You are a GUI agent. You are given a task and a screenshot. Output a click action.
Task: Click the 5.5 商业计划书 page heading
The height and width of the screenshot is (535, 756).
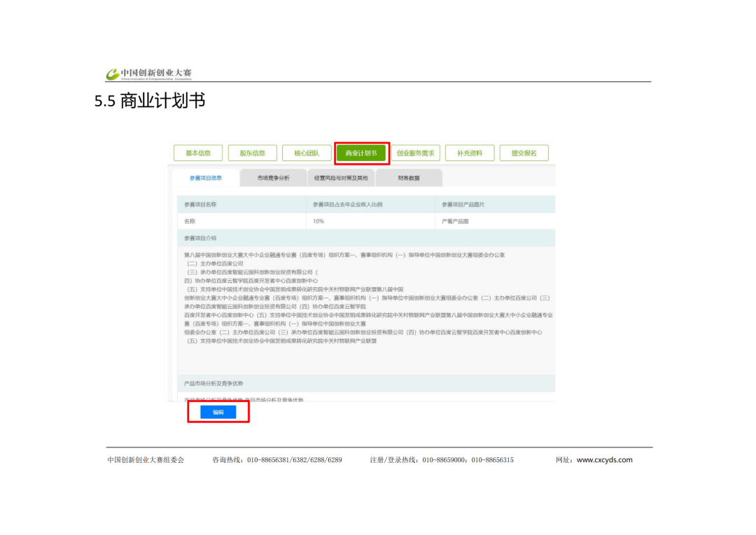[150, 101]
